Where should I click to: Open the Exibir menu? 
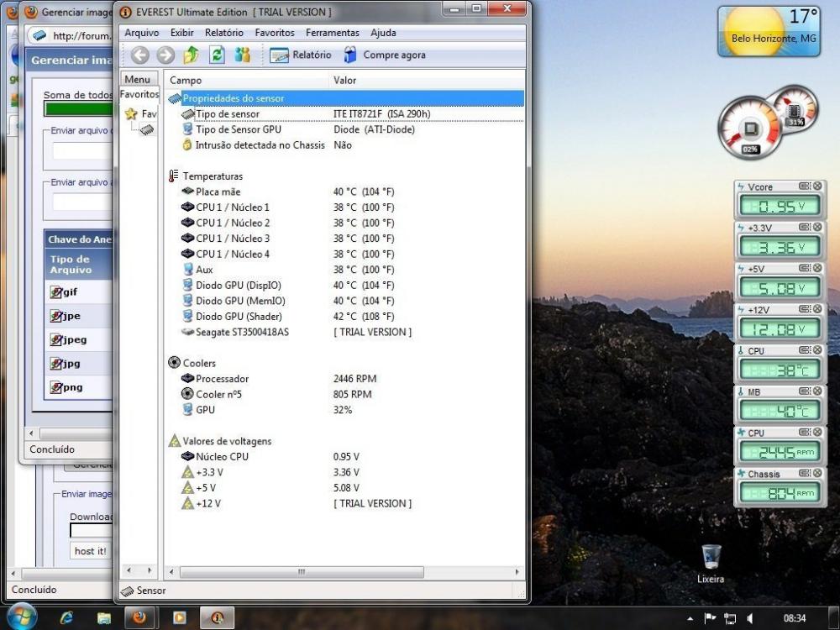(x=181, y=33)
